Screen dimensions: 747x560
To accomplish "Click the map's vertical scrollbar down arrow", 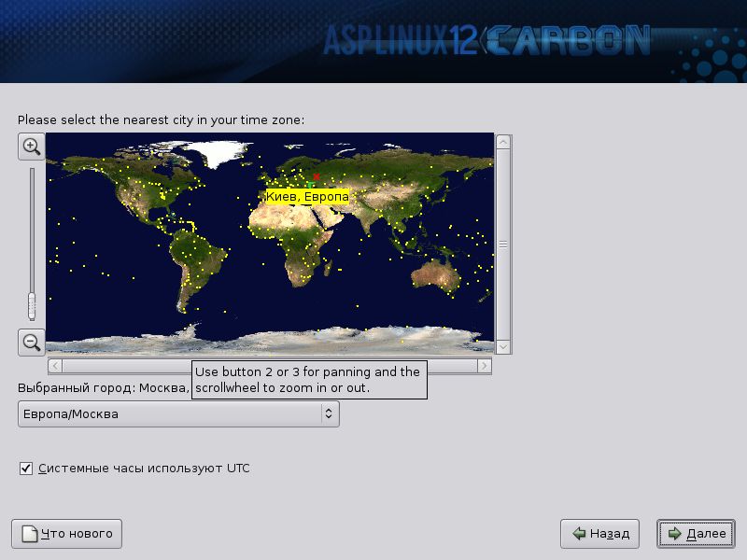I will 503,346.
